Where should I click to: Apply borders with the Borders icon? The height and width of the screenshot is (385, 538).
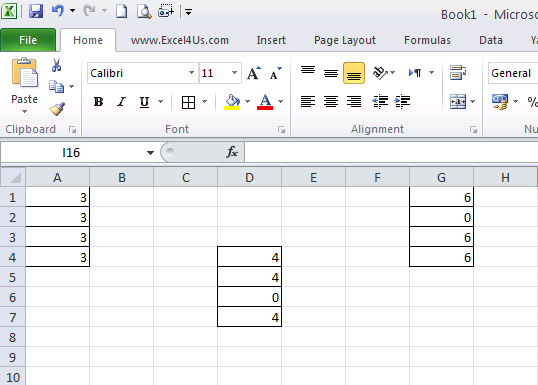[x=188, y=102]
